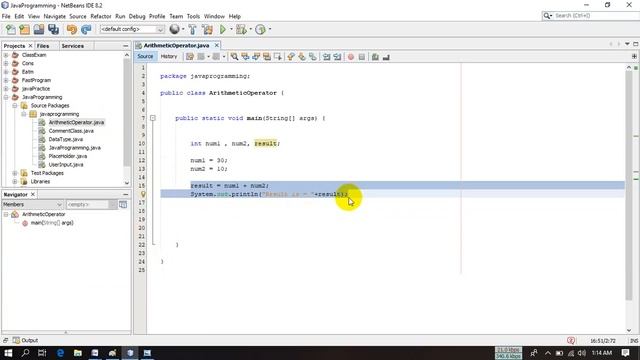Click the lightbulb hint on line 16

[x=143, y=194]
